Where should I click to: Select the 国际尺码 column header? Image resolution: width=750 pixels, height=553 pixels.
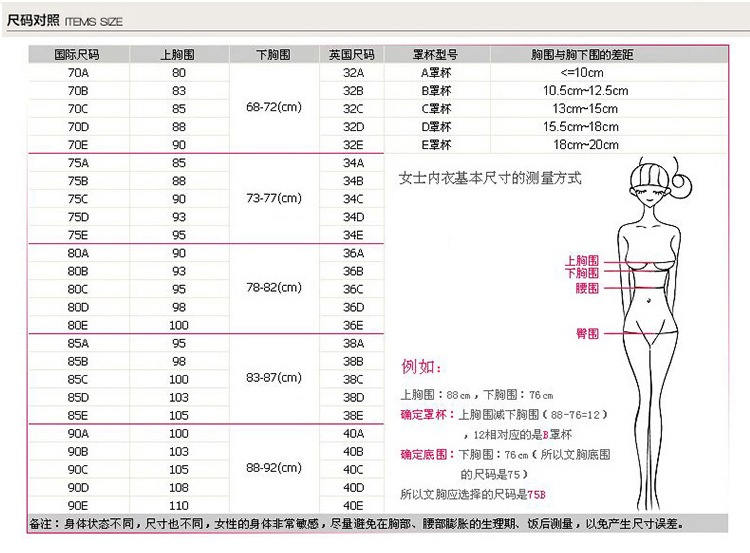(x=77, y=54)
